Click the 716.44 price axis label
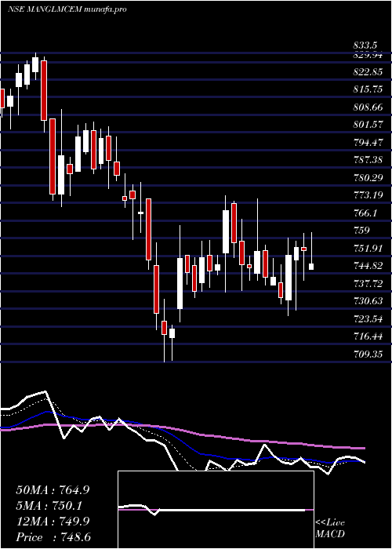The width and height of the screenshot is (392, 549). [x=368, y=336]
